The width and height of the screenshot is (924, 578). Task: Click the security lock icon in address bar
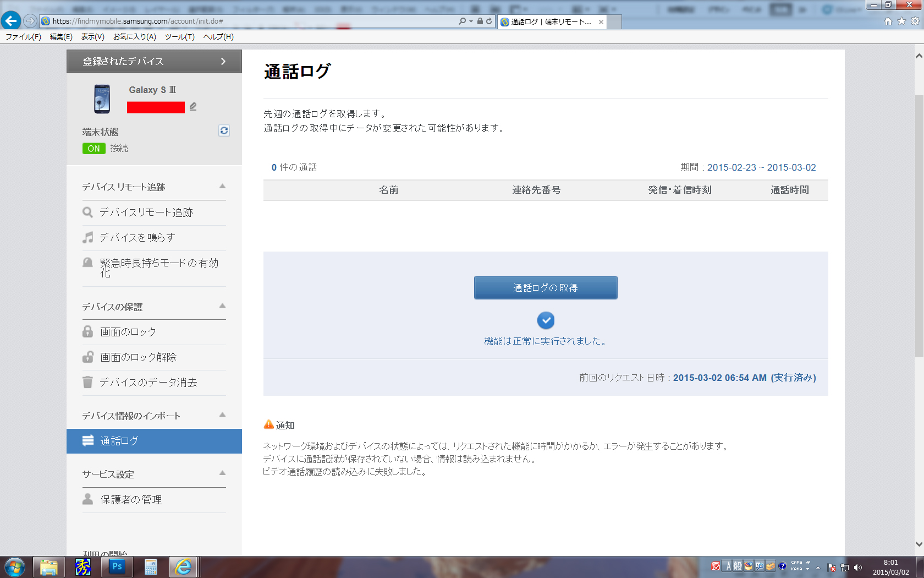point(480,21)
